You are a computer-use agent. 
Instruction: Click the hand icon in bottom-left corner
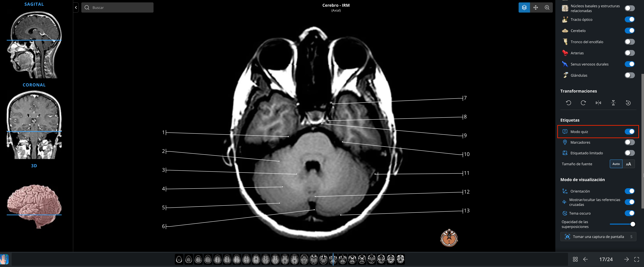coord(4,259)
